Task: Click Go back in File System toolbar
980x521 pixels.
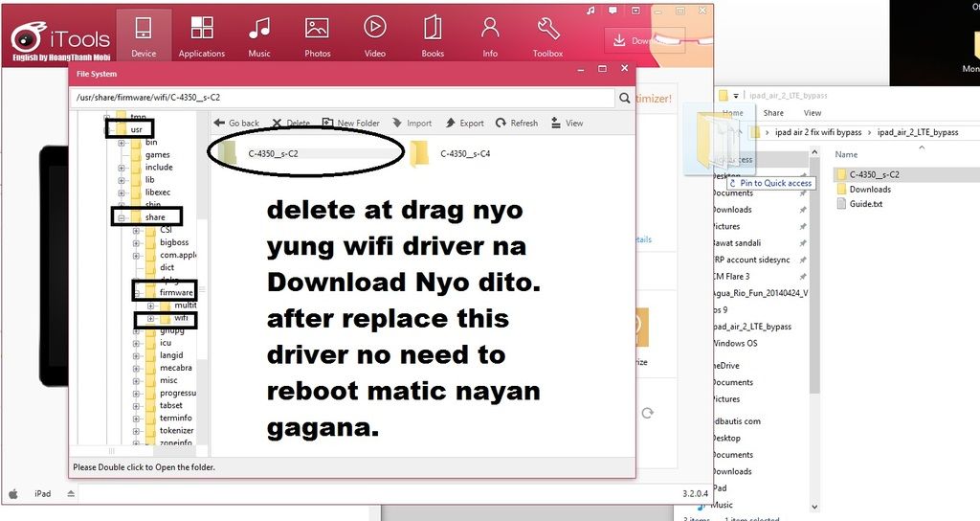Action: (236, 124)
